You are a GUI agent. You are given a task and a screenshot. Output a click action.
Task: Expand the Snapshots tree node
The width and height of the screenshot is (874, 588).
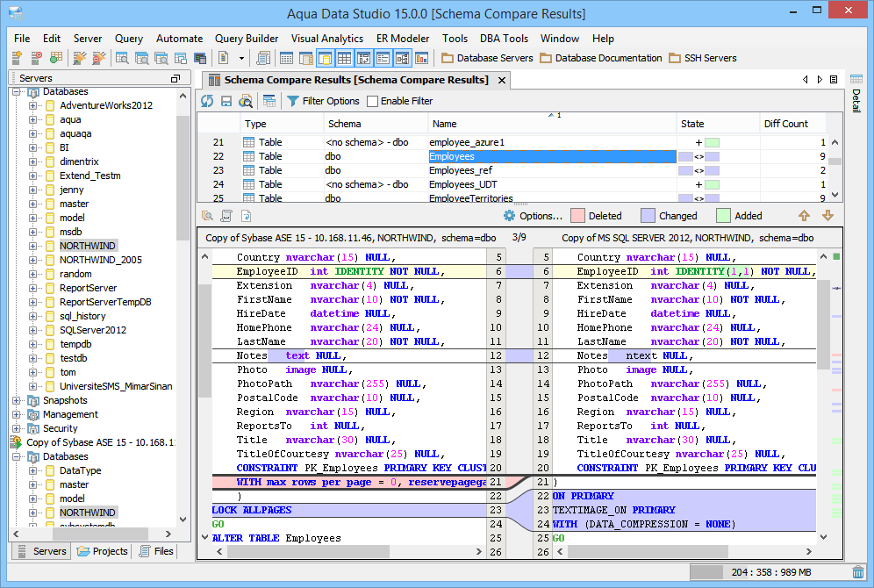[18, 400]
